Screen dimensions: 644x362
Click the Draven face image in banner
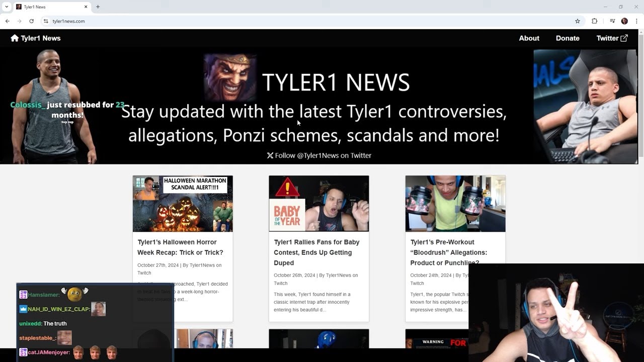[x=230, y=78]
